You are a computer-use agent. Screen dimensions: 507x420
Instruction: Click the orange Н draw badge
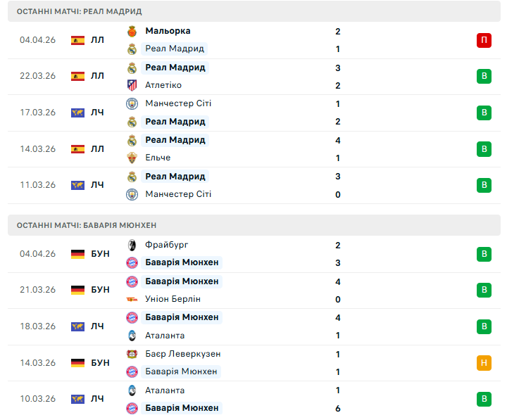pos(484,363)
